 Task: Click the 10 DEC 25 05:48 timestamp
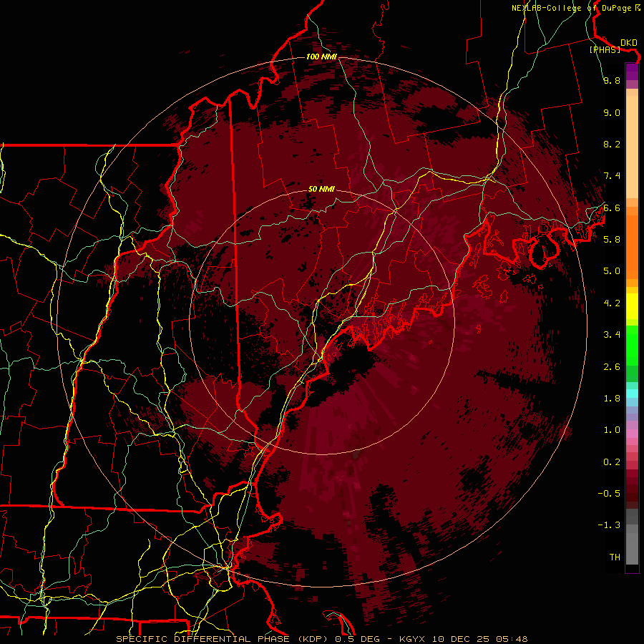click(479, 639)
